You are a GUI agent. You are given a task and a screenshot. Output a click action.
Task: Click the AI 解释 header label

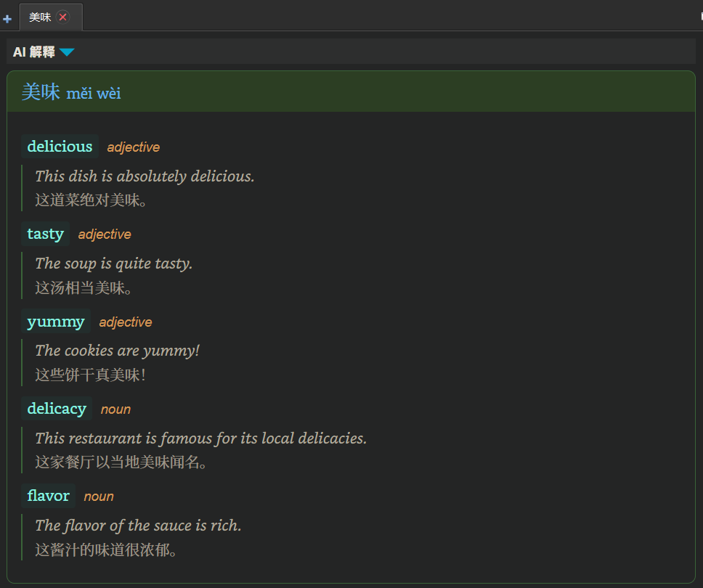coord(34,52)
